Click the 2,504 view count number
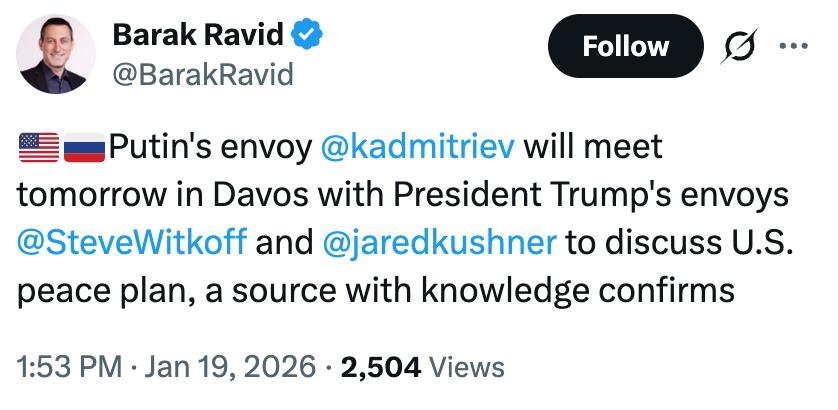This screenshot has height=410, width=838. [x=382, y=366]
